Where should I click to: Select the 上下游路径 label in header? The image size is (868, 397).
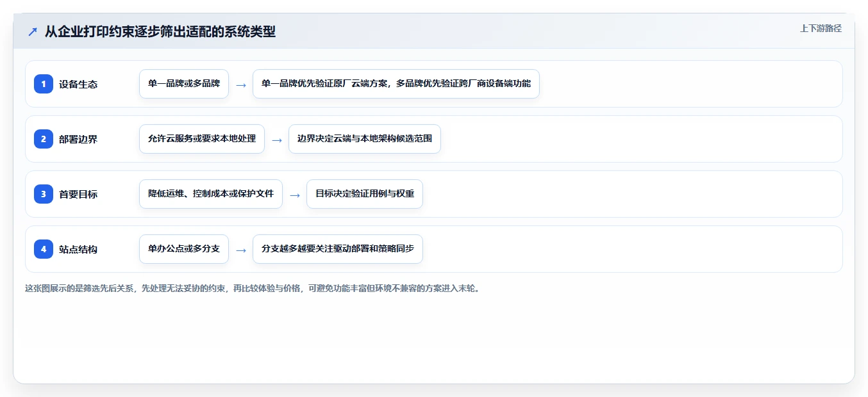(x=821, y=28)
